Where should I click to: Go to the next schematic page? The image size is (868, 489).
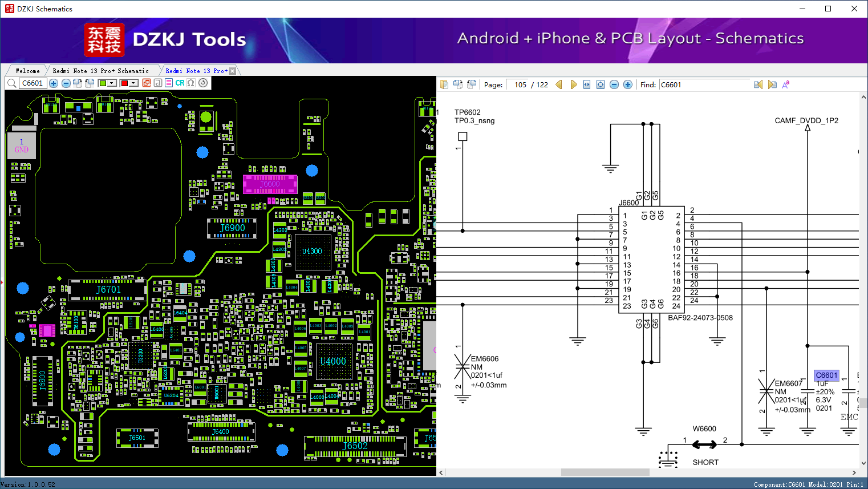click(574, 84)
